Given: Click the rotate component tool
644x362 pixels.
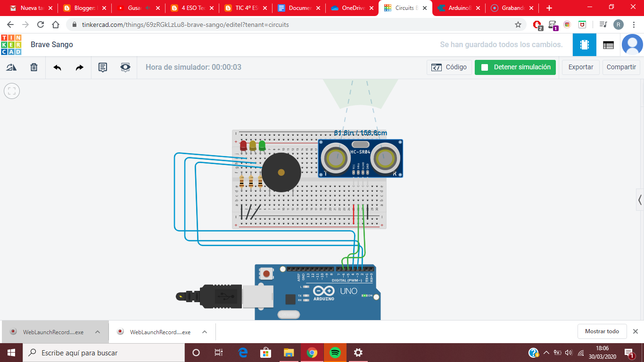Looking at the screenshot, I should [11, 67].
